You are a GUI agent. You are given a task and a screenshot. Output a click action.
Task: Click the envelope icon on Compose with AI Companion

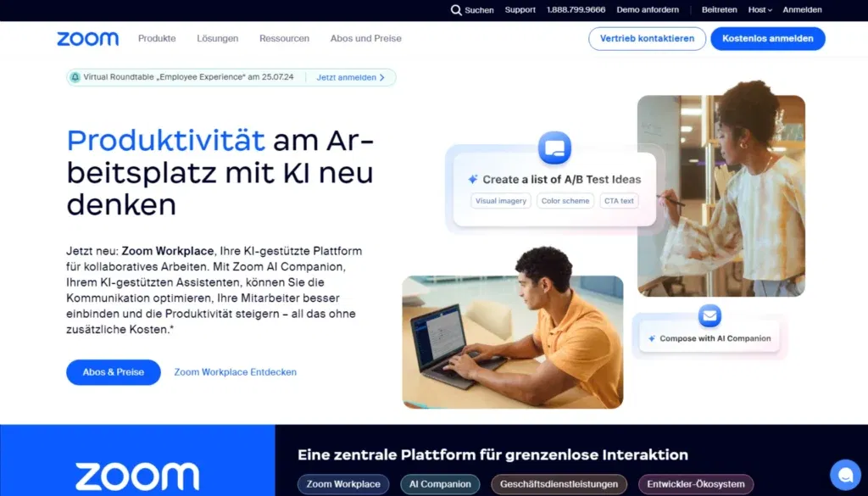coord(708,315)
